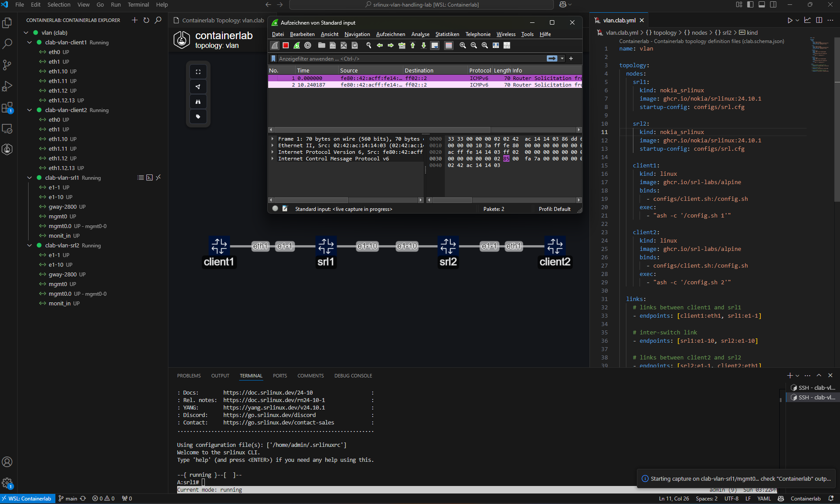Refresh the Containerlab explorer
This screenshot has height=504, width=840.
[146, 20]
